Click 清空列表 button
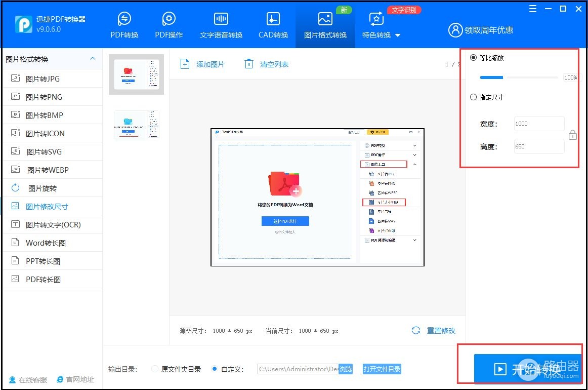Screen dimensions: 588x390 [x=267, y=64]
